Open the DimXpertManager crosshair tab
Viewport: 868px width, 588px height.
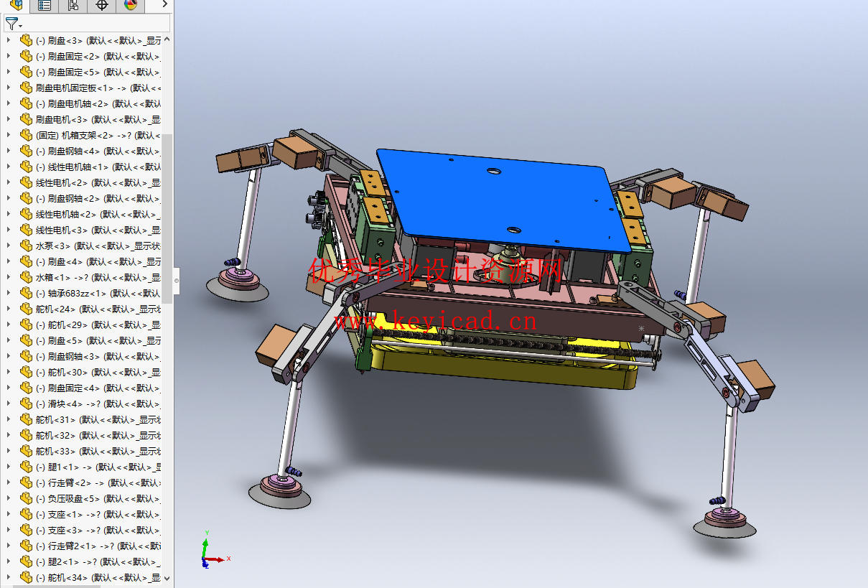pyautogui.click(x=102, y=6)
